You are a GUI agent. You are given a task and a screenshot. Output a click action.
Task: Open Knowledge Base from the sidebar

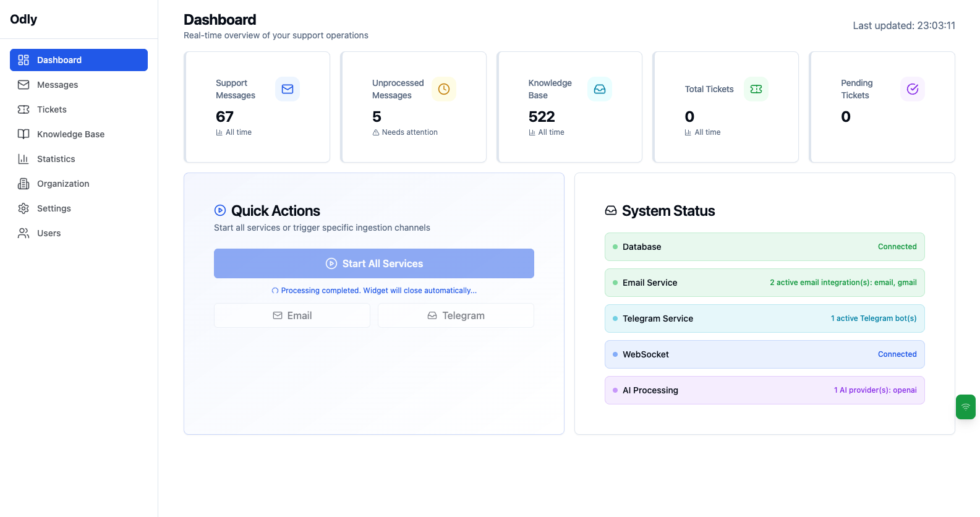click(79, 134)
